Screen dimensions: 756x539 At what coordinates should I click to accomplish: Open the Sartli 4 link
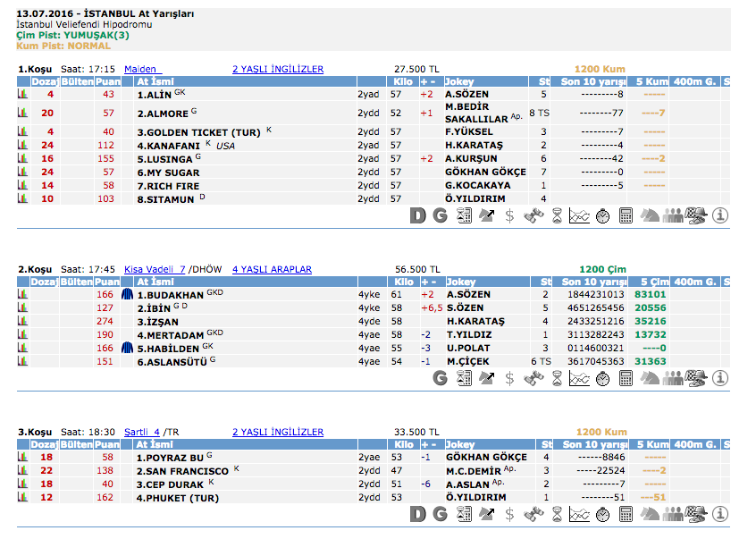pos(141,432)
